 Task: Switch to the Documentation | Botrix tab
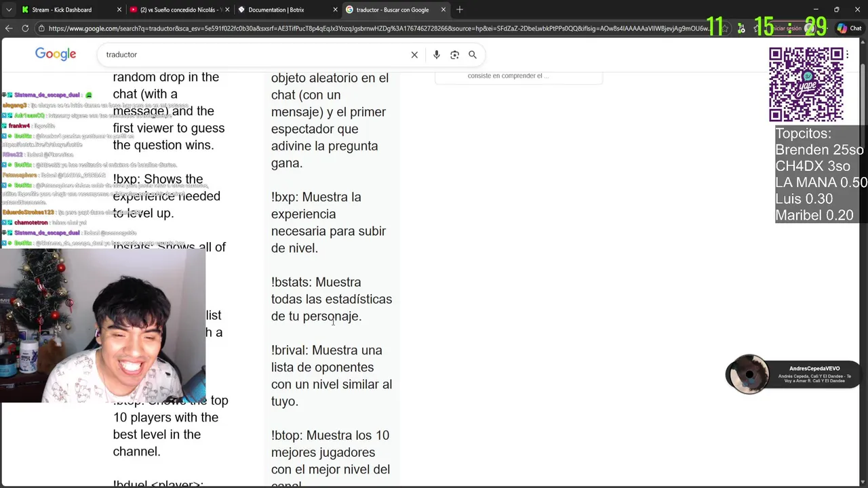(286, 9)
